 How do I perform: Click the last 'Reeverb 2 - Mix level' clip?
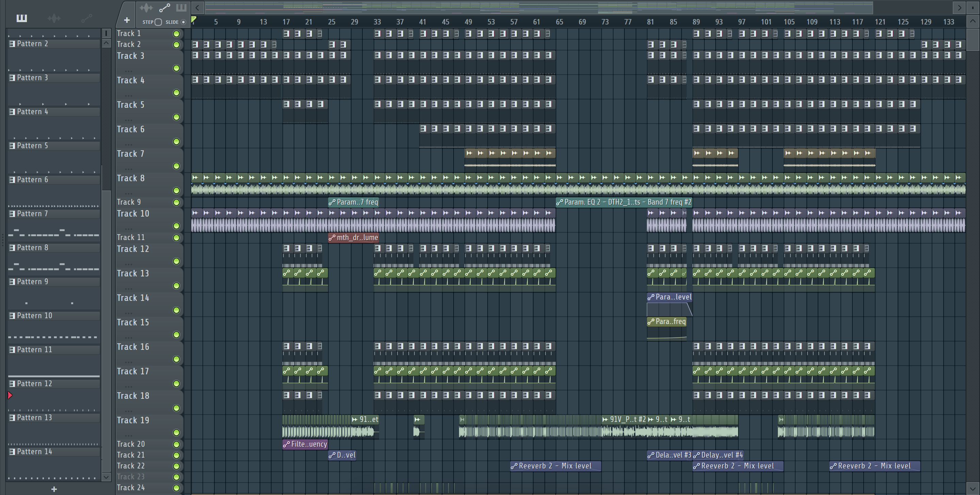[875, 466]
